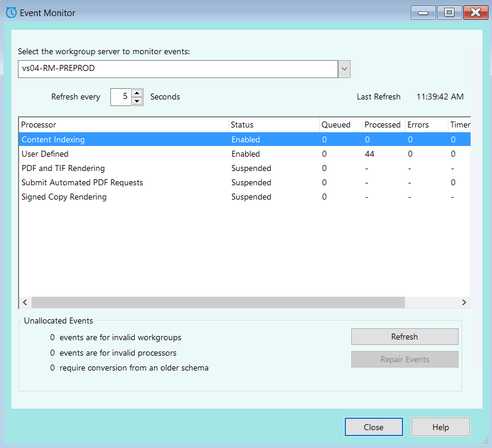Select the PDF and TIF Rendering row
The height and width of the screenshot is (448, 492).
[119, 168]
